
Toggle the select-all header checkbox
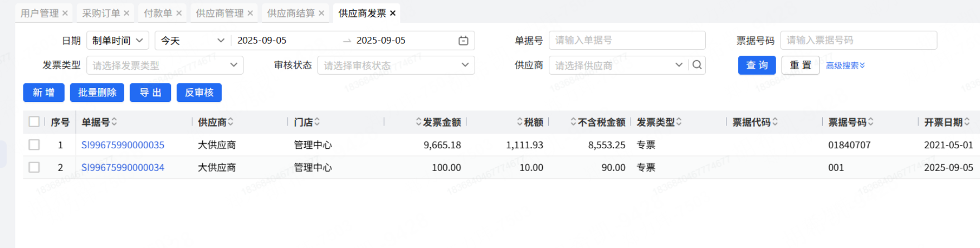34,122
